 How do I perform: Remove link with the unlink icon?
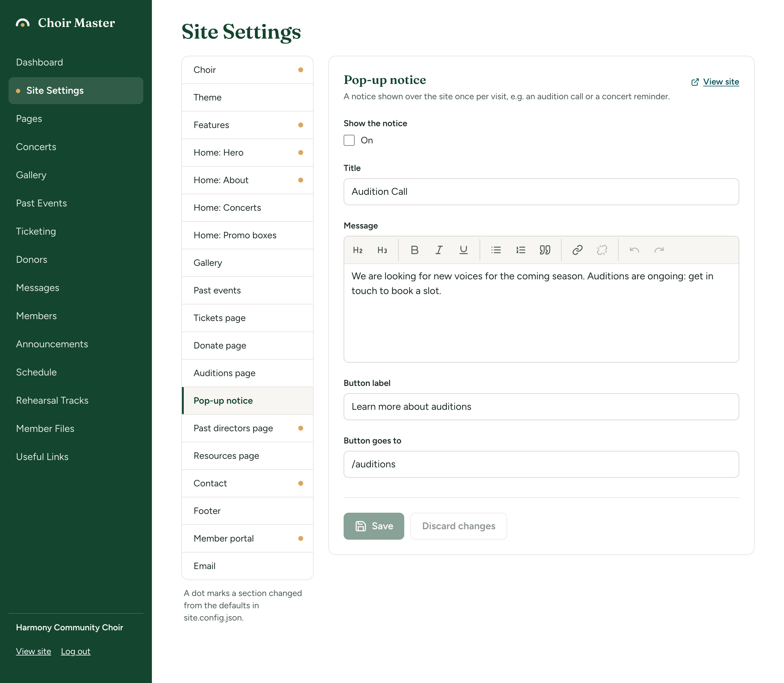coord(601,250)
